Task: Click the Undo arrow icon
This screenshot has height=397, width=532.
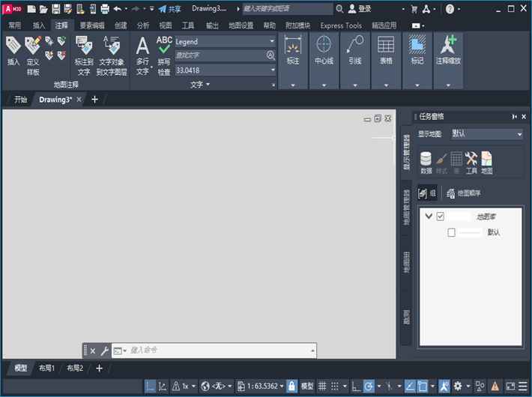Action: pos(118,9)
